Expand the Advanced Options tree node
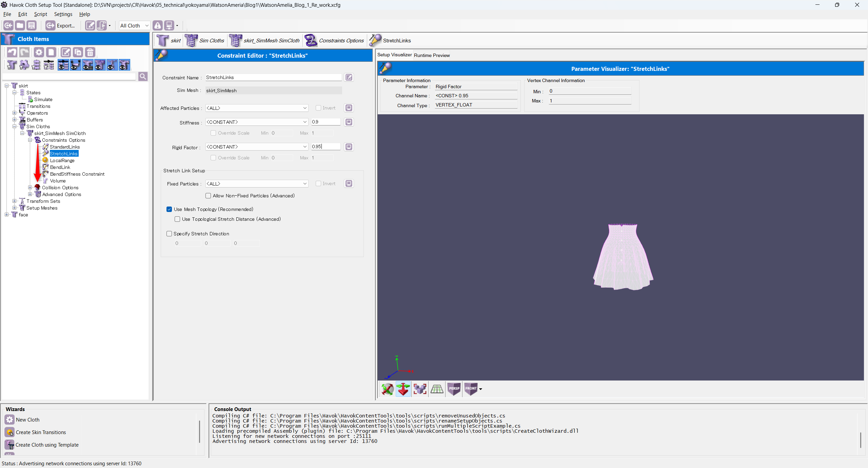Image resolution: width=868 pixels, height=468 pixels. point(30,194)
